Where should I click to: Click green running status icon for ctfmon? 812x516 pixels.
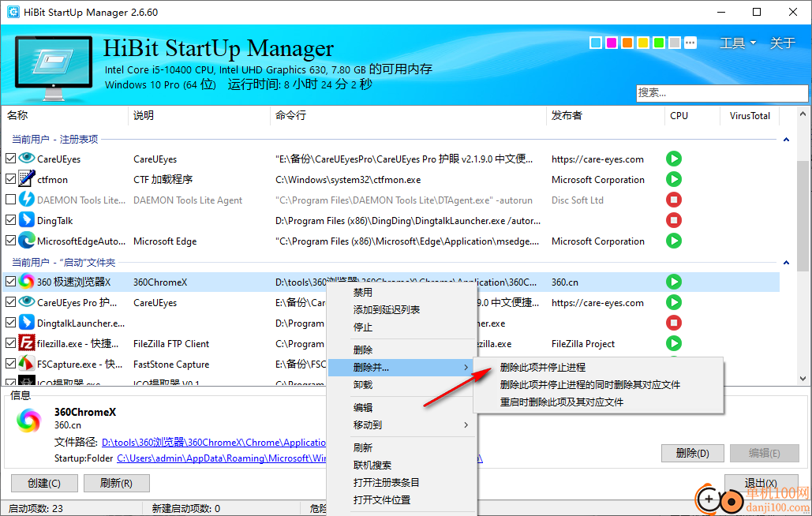tap(674, 179)
